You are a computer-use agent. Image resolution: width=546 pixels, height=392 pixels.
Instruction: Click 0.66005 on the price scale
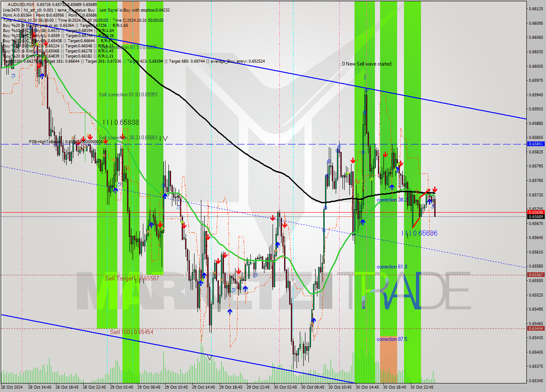(x=536, y=66)
